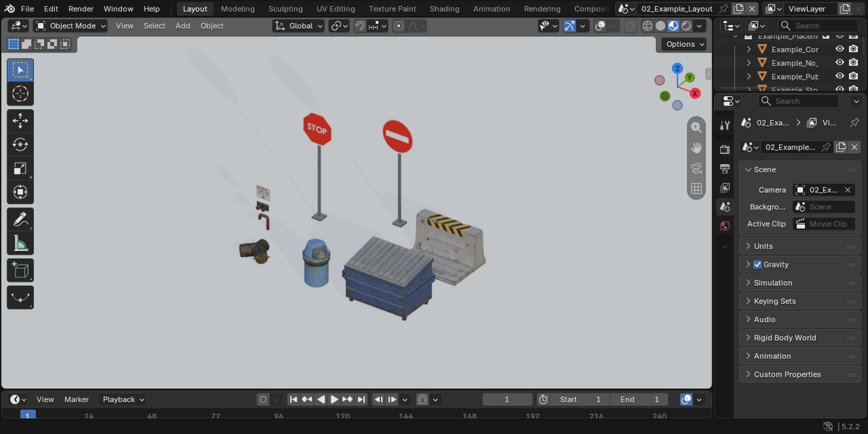Open the Tool properties tab
868x434 pixels.
click(x=725, y=126)
